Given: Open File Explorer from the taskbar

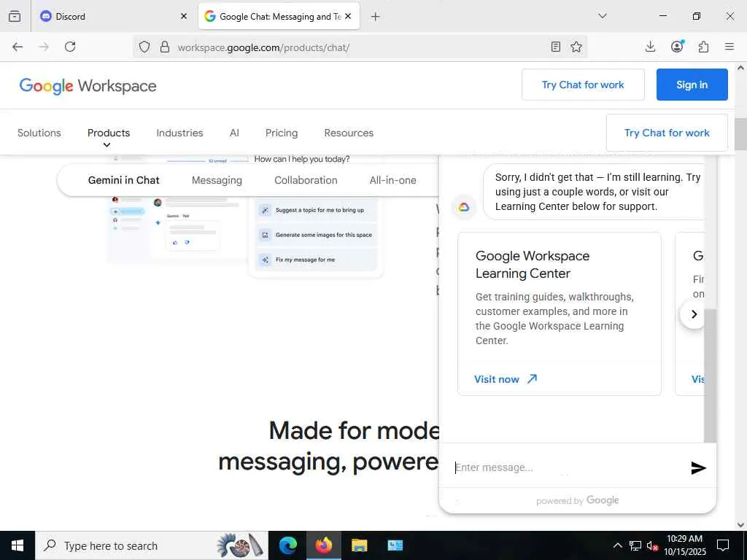Looking at the screenshot, I should (359, 545).
